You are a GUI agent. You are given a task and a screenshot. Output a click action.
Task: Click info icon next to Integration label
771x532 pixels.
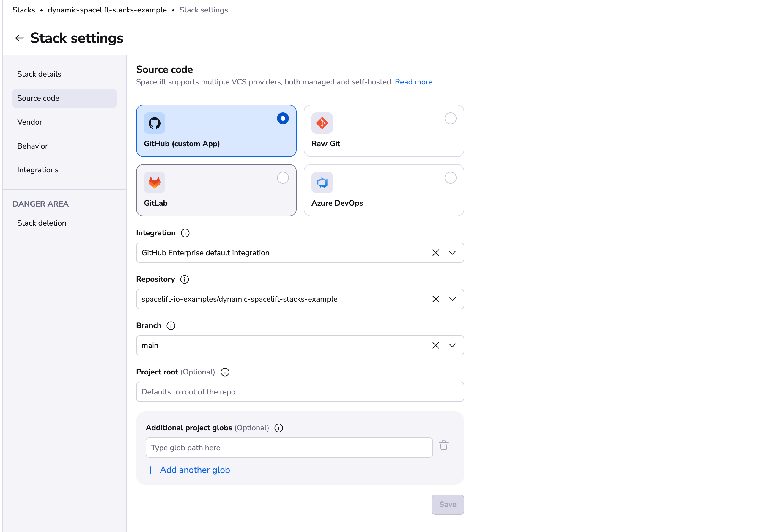click(185, 233)
